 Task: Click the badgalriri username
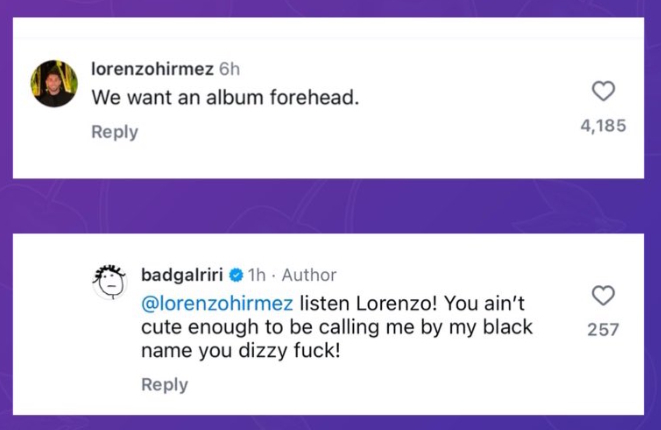click(183, 275)
